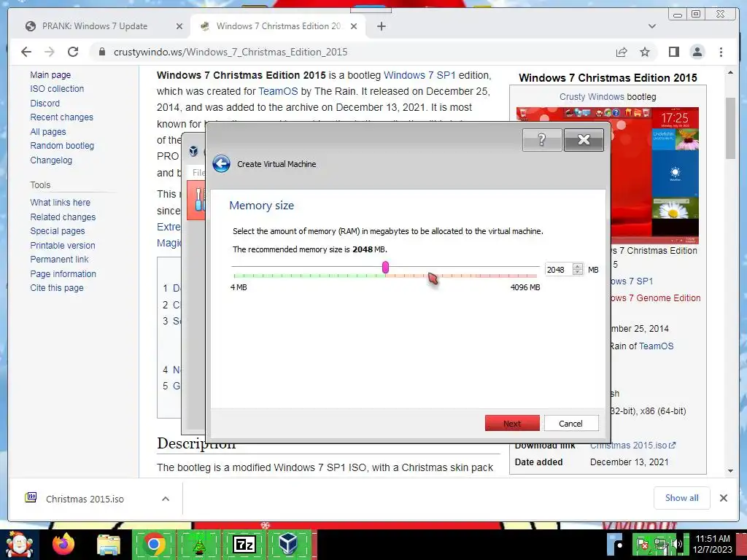Open the volume speaker tray icon

pos(677,544)
